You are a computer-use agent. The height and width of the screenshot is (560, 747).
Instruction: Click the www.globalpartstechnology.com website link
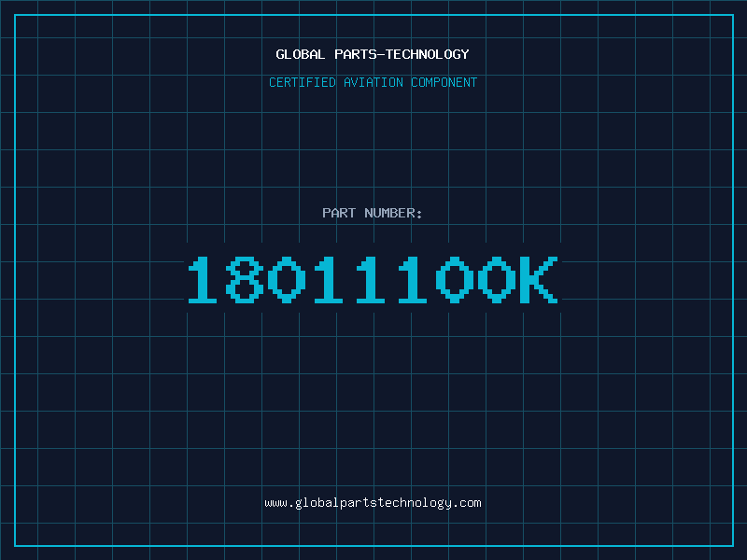click(x=373, y=503)
